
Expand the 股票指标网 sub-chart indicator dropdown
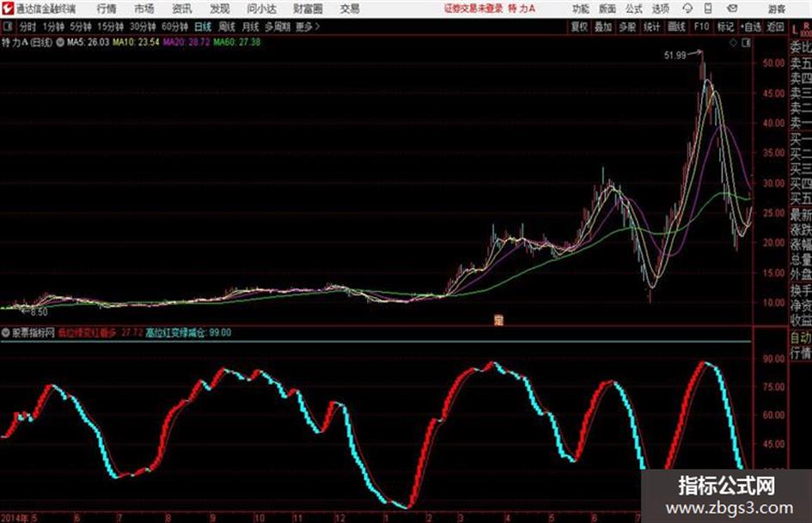pos(5,333)
